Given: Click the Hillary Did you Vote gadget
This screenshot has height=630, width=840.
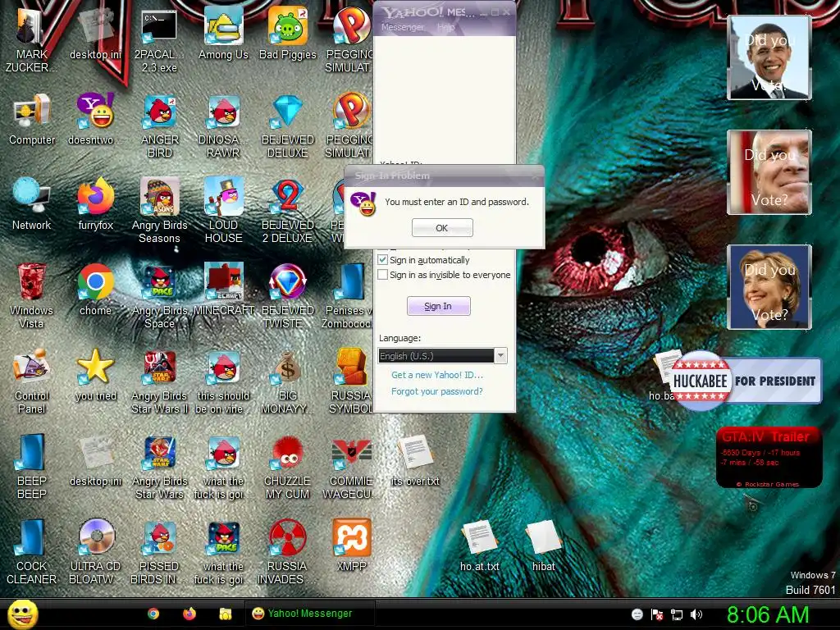Looking at the screenshot, I should [x=769, y=286].
